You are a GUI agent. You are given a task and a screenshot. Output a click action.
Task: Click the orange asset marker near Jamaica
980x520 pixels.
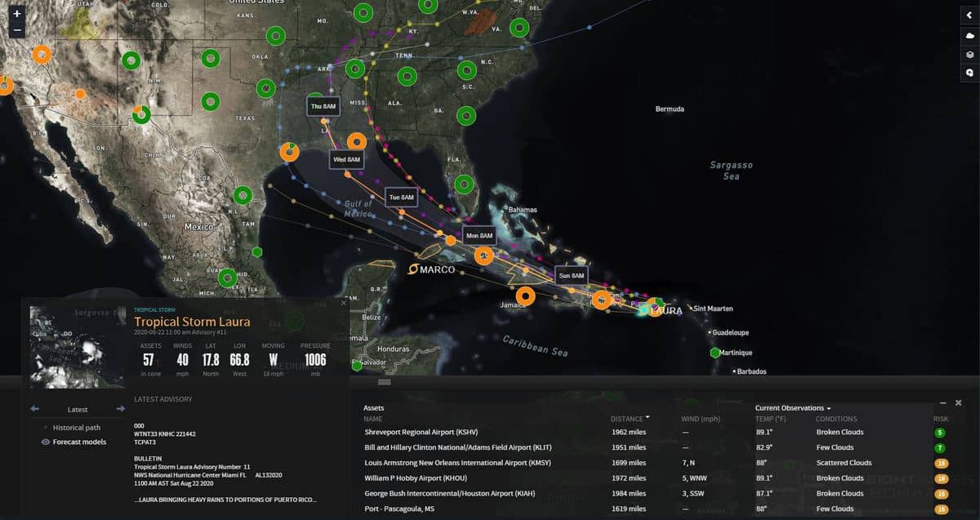[x=526, y=296]
